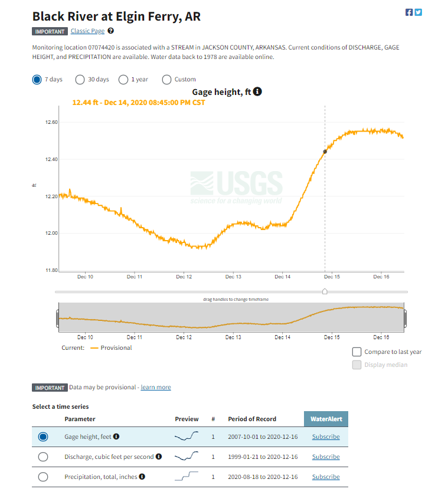
Task: Follow the learn more link
Action: (x=156, y=387)
